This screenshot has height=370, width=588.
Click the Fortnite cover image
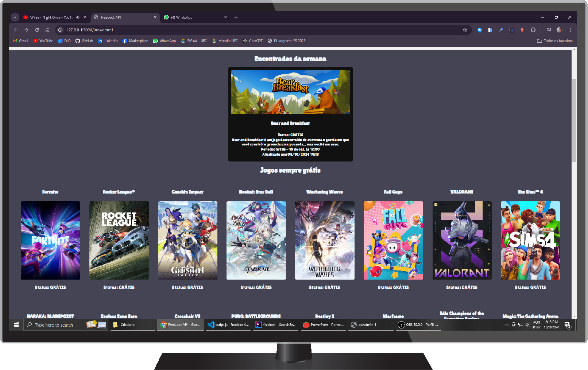[x=50, y=240]
